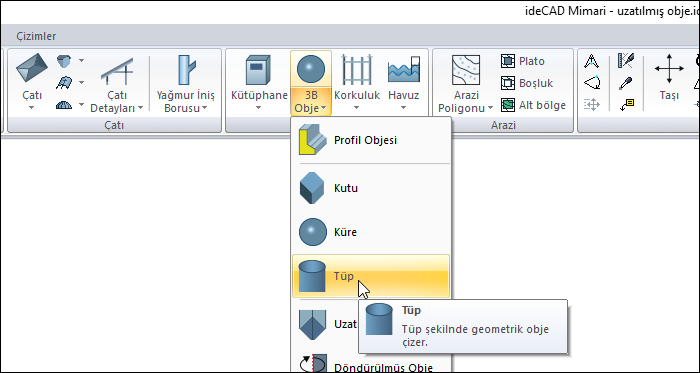This screenshot has height=373, width=700.
Task: Select the Alt bölge tool
Action: click(533, 105)
